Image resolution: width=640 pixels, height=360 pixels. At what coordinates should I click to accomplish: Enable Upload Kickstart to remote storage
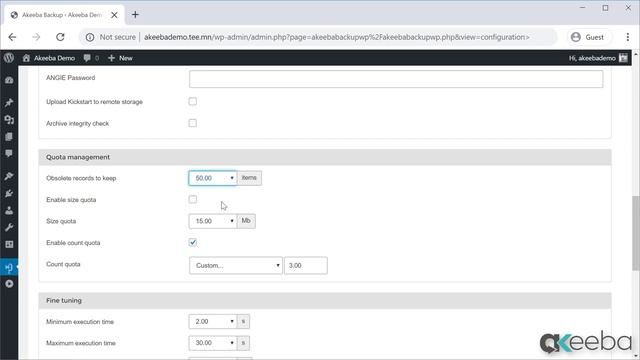pos(193,101)
